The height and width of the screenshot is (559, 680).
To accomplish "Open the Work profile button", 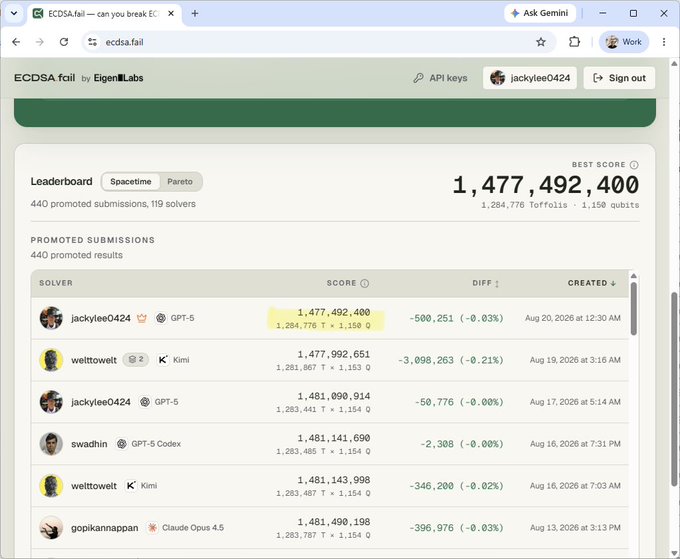I will [624, 42].
